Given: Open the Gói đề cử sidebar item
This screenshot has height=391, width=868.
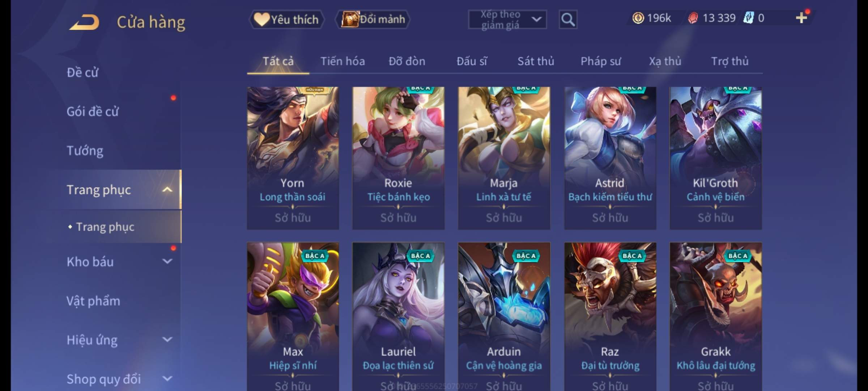Looking at the screenshot, I should point(93,111).
